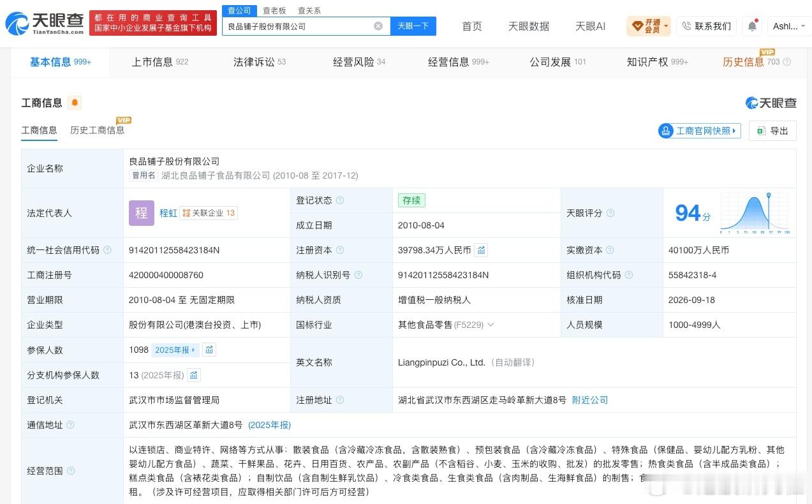Click the orange bell icon beside 工商信息 heading
Image resolution: width=812 pixels, height=504 pixels.
75,103
